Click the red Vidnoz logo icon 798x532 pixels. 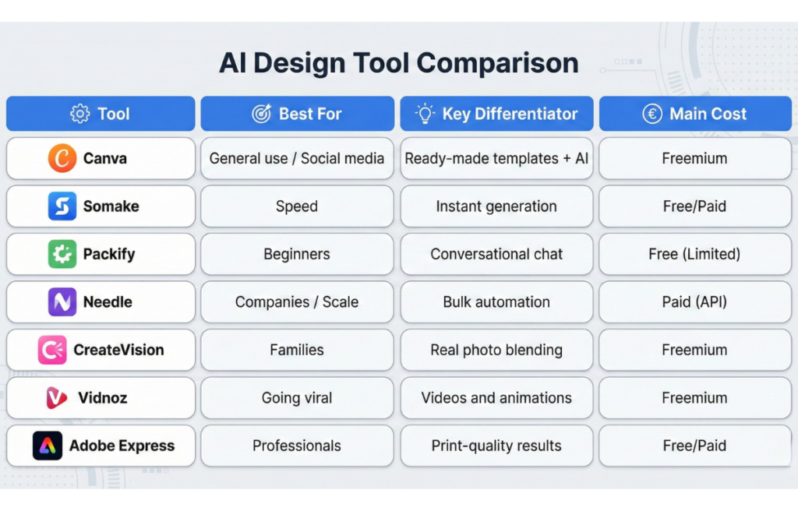pos(57,398)
